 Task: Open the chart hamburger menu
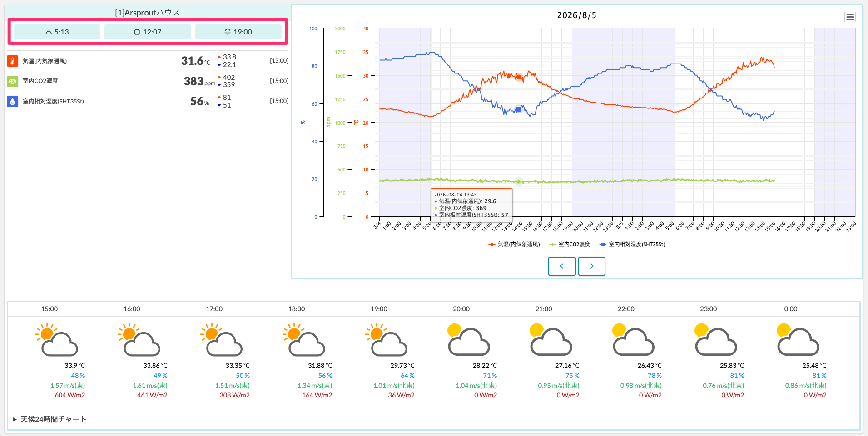click(850, 17)
